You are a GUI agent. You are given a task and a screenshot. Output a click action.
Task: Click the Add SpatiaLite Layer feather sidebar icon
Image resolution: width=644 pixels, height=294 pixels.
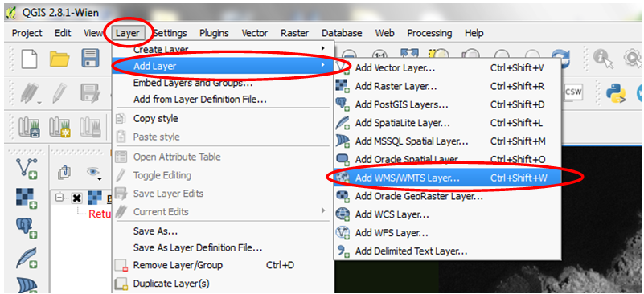(x=27, y=258)
